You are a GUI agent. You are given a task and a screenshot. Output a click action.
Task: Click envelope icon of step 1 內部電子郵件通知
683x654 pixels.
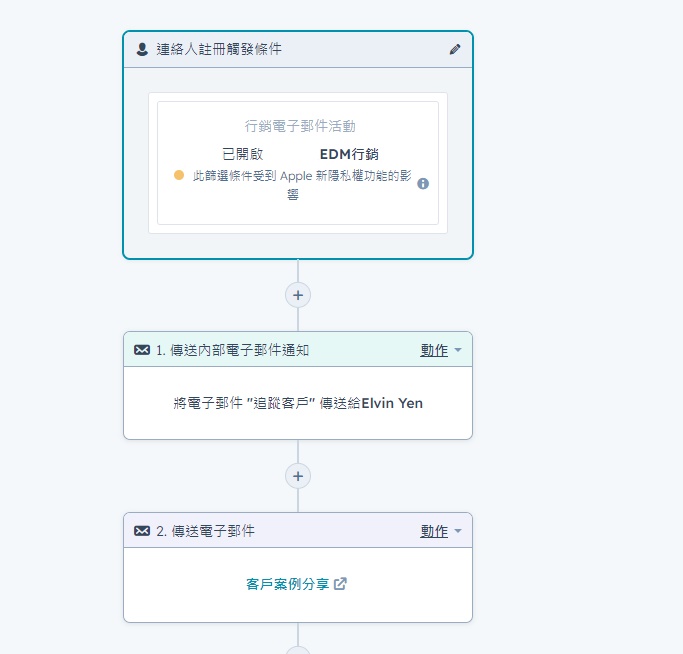(142, 350)
